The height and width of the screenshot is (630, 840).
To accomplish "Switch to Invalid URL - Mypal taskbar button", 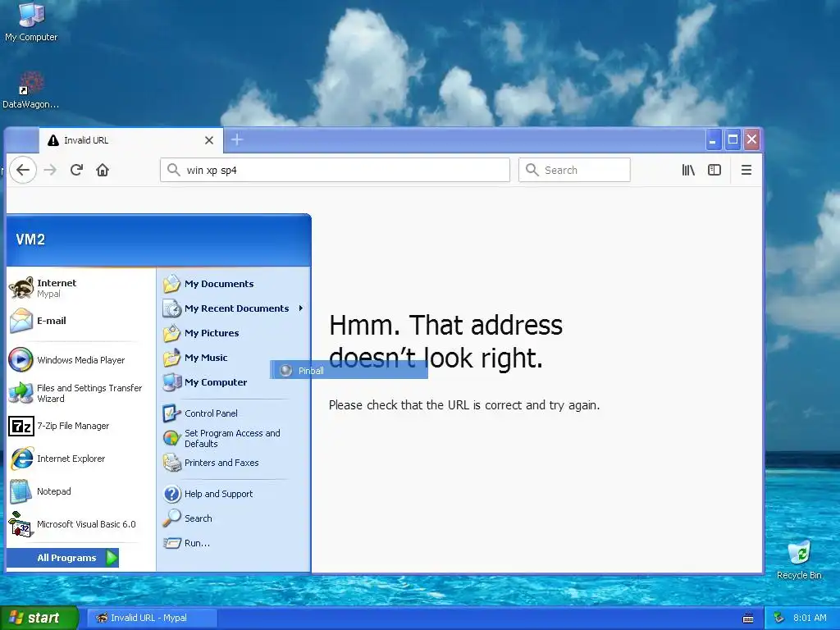I will (x=152, y=618).
